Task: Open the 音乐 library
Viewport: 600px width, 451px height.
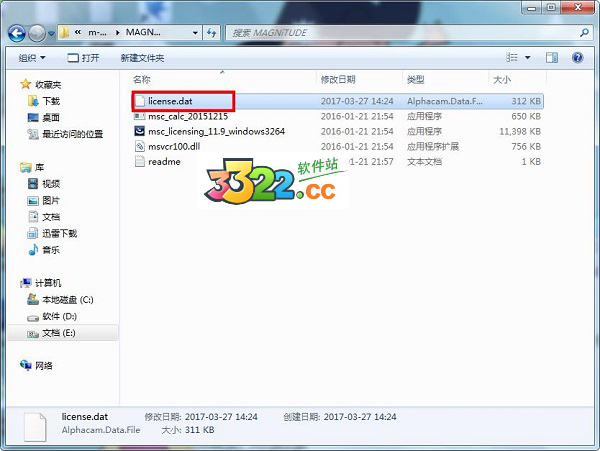Action: click(44, 250)
